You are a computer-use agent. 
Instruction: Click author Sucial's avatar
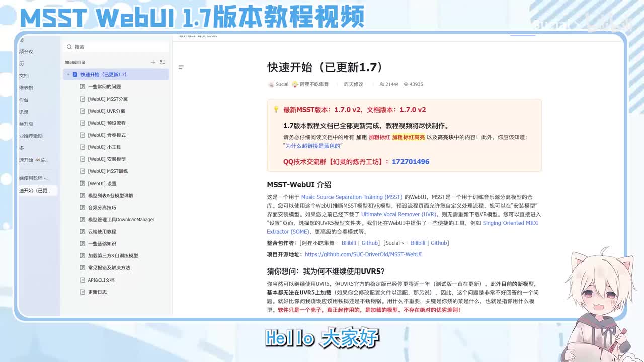click(x=271, y=84)
